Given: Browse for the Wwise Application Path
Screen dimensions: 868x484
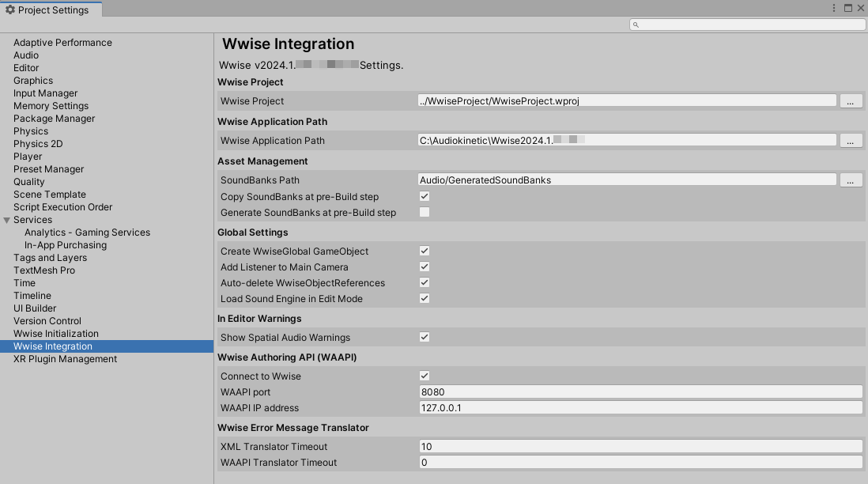Looking at the screenshot, I should pyautogui.click(x=850, y=141).
